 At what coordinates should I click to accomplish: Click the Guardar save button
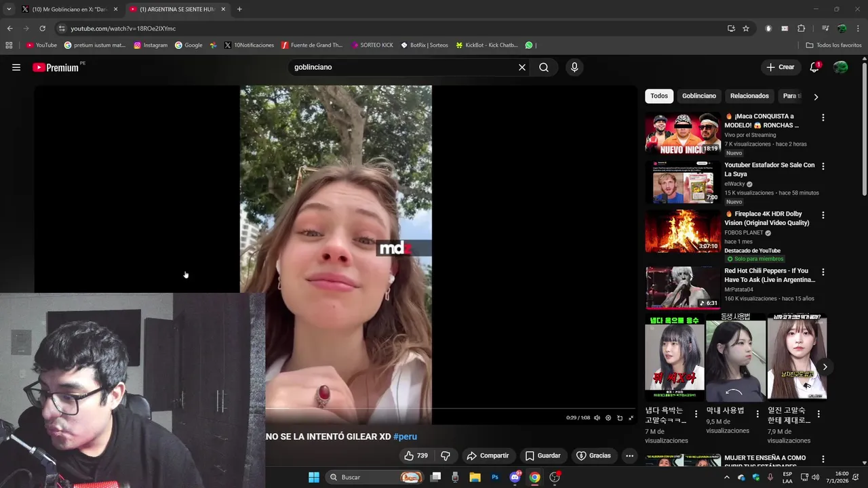pos(543,455)
